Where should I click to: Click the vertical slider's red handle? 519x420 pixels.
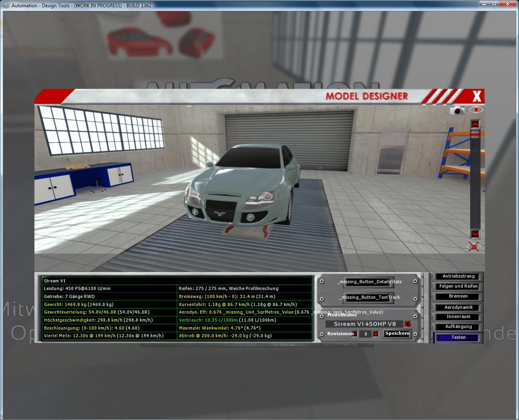coord(475,135)
